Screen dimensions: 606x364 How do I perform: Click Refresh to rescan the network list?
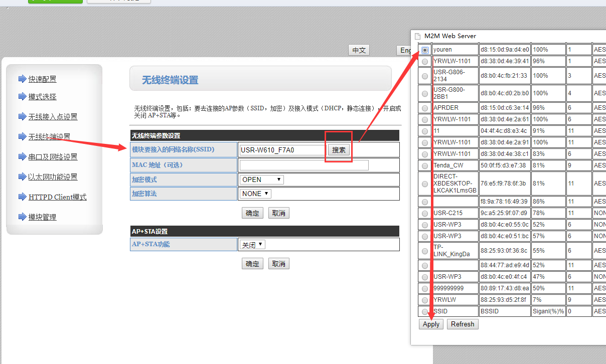point(462,324)
